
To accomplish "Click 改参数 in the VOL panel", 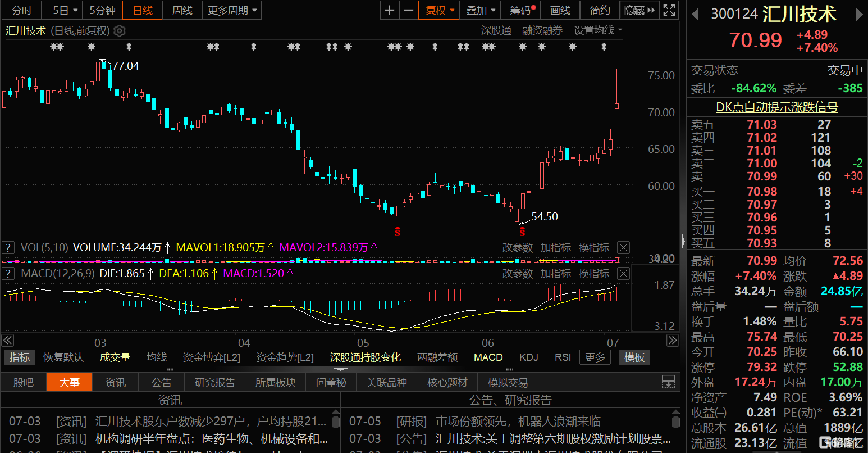I will 517,247.
